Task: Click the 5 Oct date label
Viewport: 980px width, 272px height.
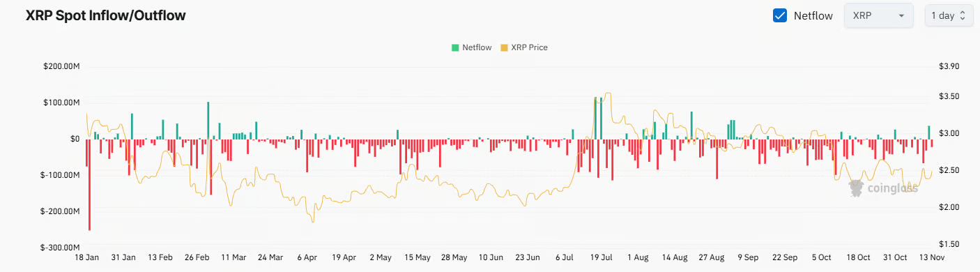Action: click(821, 257)
